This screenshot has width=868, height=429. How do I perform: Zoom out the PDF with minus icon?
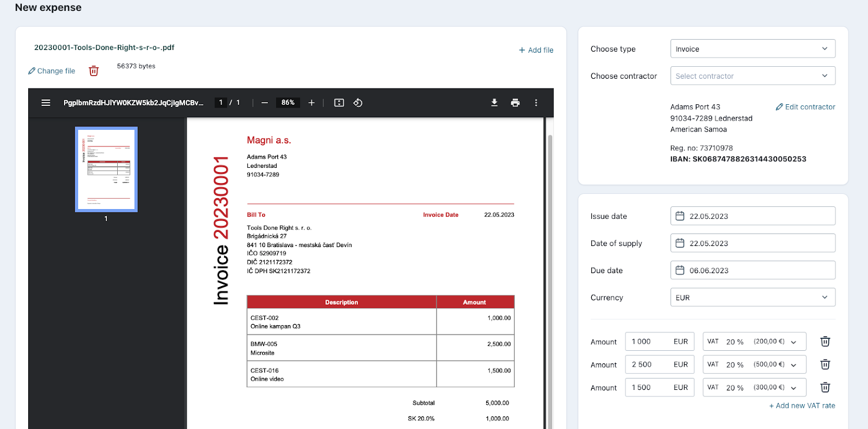pos(265,103)
